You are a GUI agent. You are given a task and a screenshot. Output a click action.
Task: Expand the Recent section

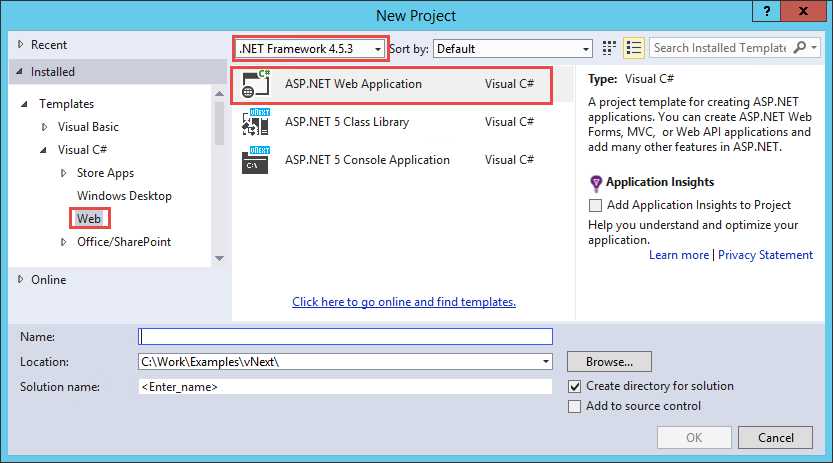(21, 45)
